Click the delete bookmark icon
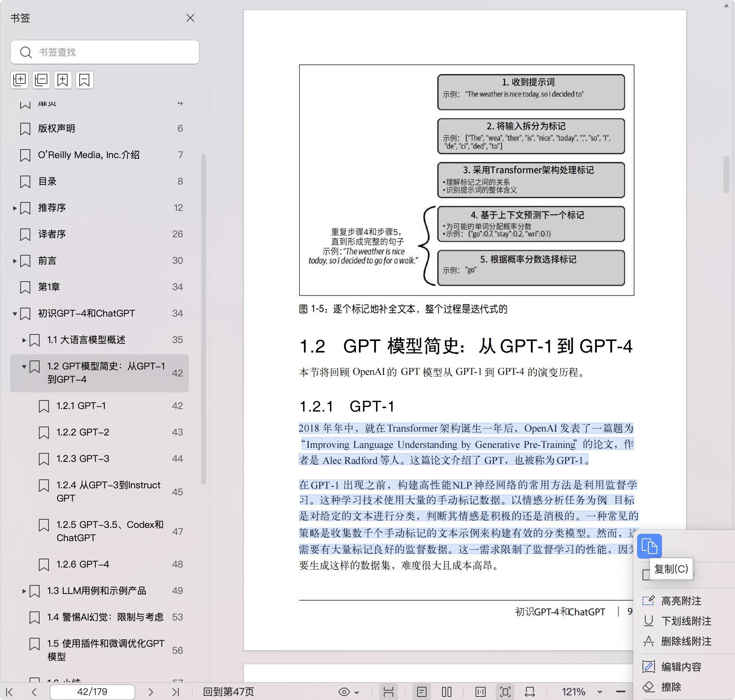The height and width of the screenshot is (700, 735). pyautogui.click(x=85, y=80)
